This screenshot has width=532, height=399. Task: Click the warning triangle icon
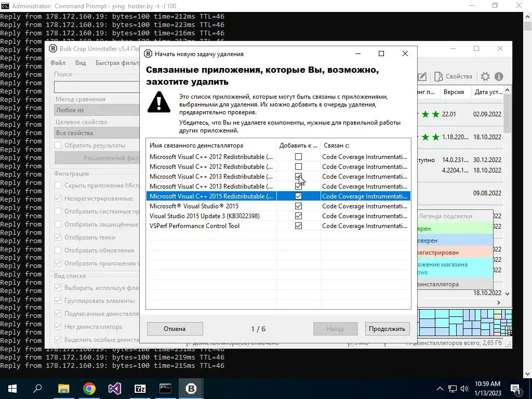(159, 102)
